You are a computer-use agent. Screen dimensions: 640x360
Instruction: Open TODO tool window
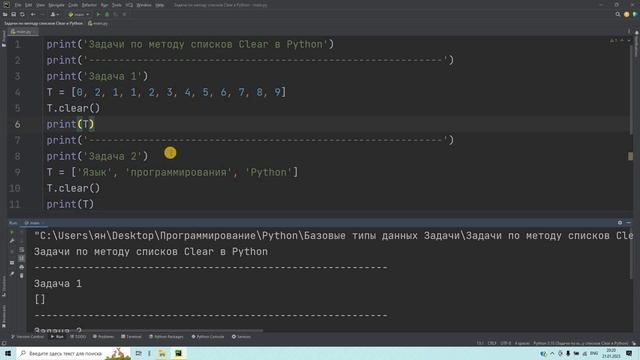click(x=78, y=337)
